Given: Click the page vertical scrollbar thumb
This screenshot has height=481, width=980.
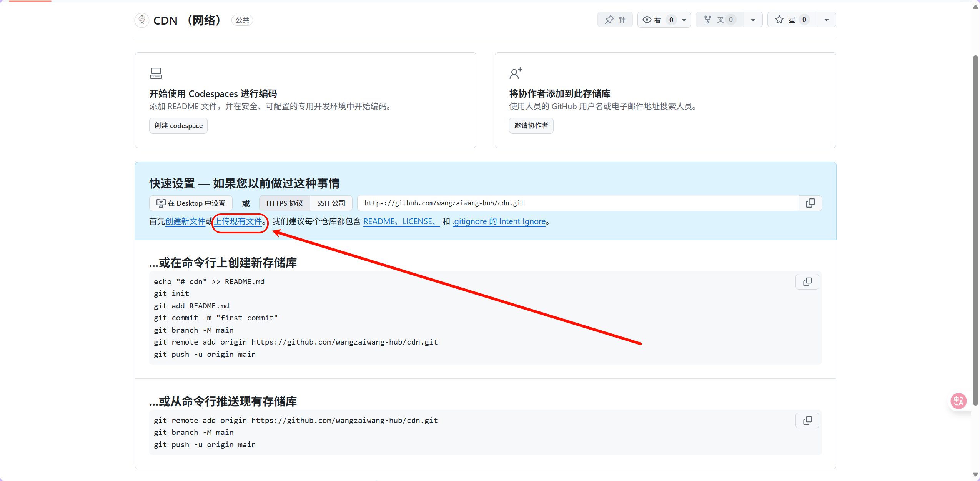Looking at the screenshot, I should coord(975,231).
